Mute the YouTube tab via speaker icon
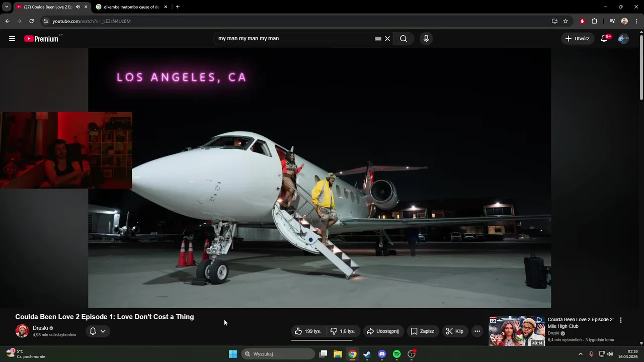Screen dimensions: 644x362 click(77, 7)
